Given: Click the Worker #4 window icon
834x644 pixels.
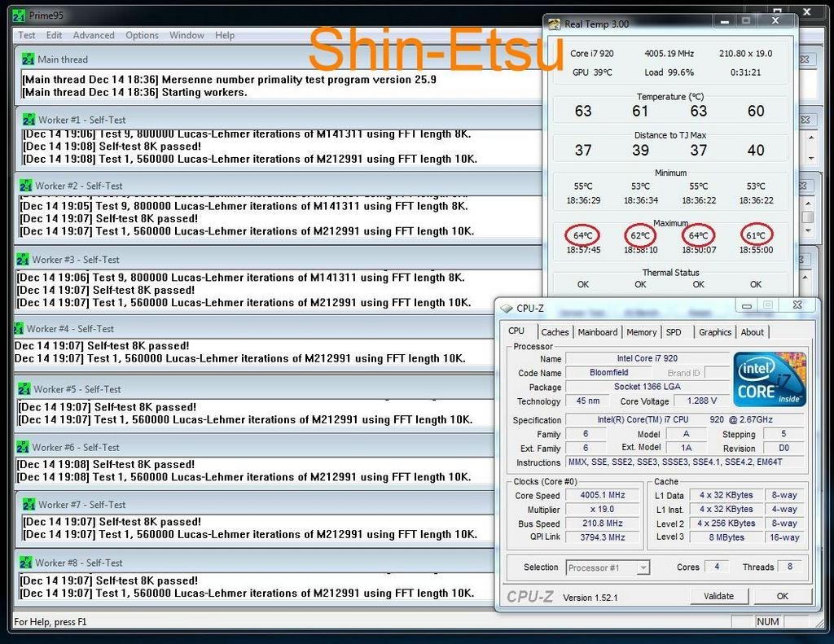Looking at the screenshot, I should [x=19, y=328].
